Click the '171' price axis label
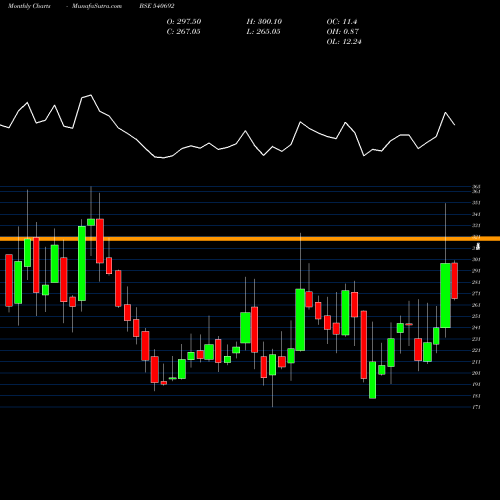 point(476,407)
